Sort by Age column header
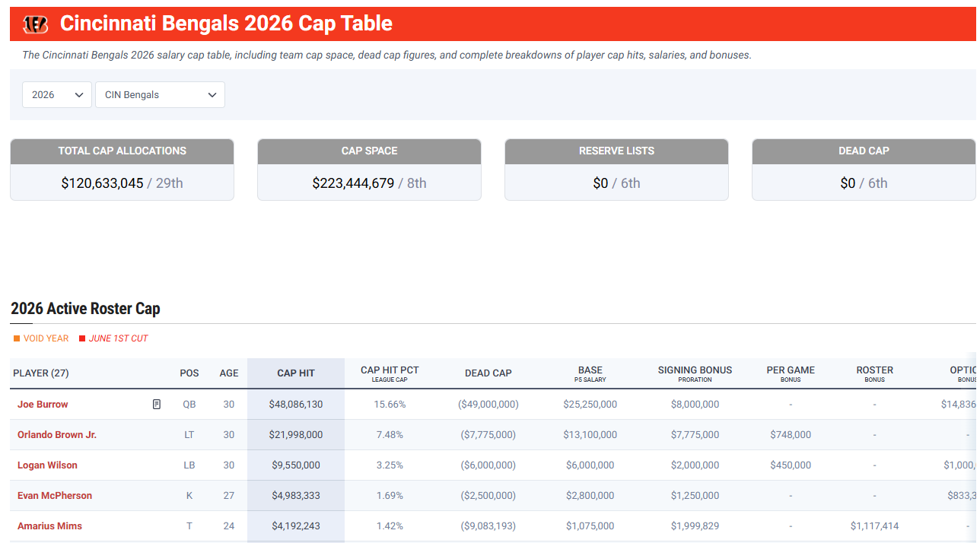The height and width of the screenshot is (543, 980). coord(229,373)
